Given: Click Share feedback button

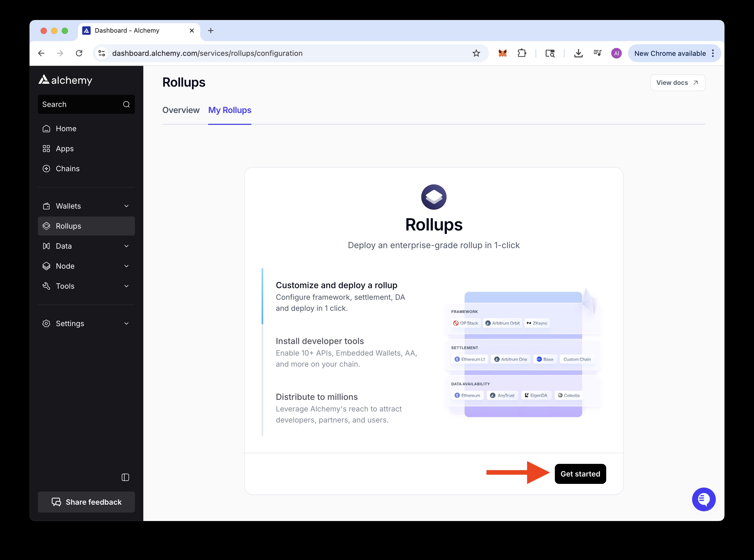Looking at the screenshot, I should click(86, 502).
